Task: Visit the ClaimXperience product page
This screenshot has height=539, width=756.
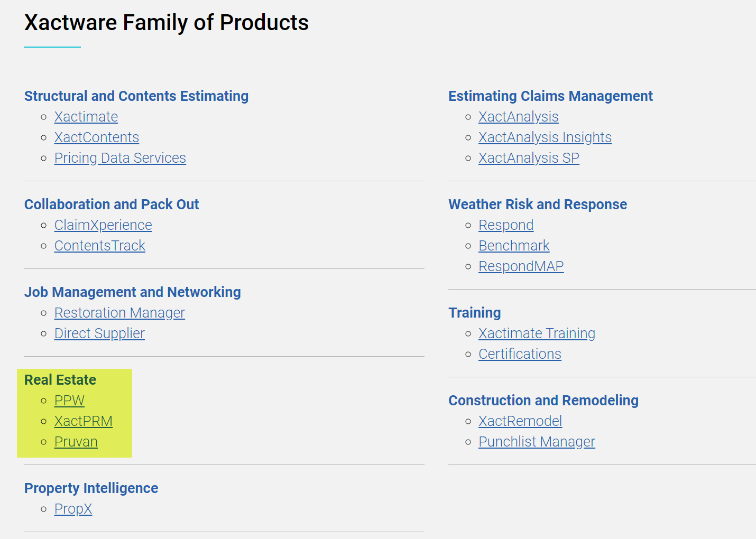Action: tap(103, 225)
